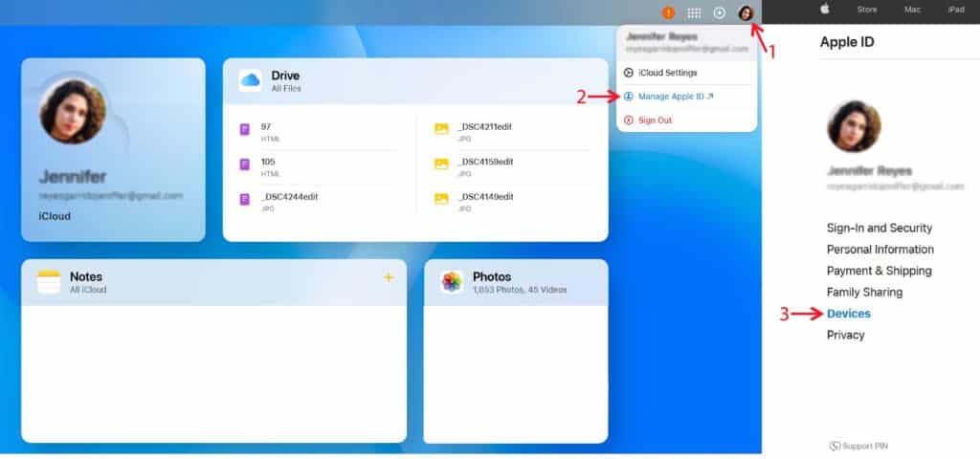
Task: Click the yellow image icon beside _DSC4159edit
Action: (x=442, y=164)
